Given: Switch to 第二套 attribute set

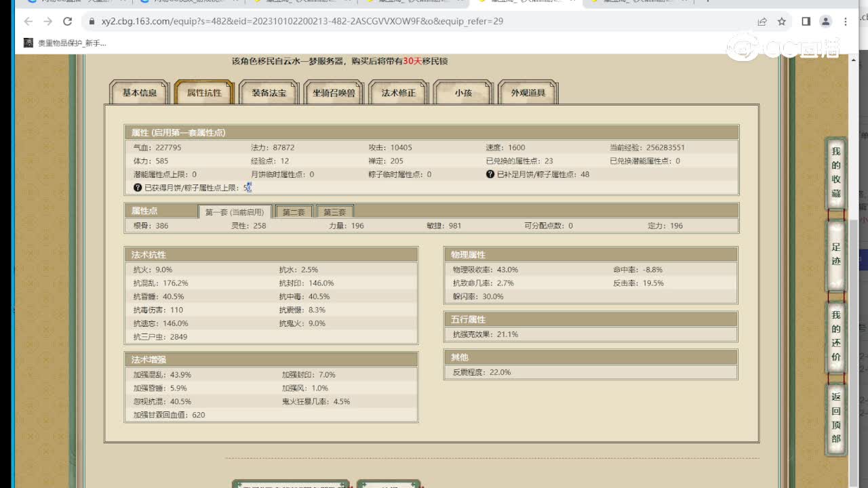Looking at the screenshot, I should [x=294, y=212].
